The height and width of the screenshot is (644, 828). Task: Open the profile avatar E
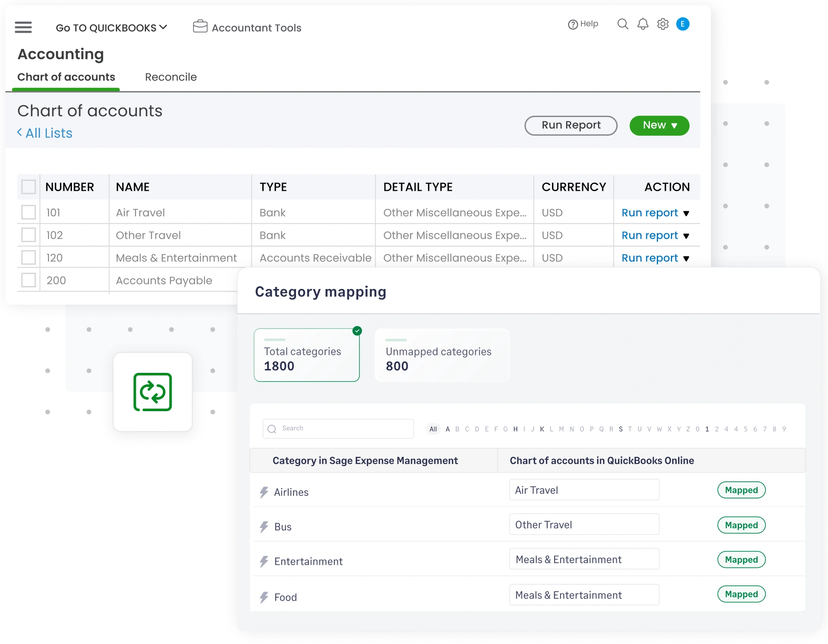683,24
